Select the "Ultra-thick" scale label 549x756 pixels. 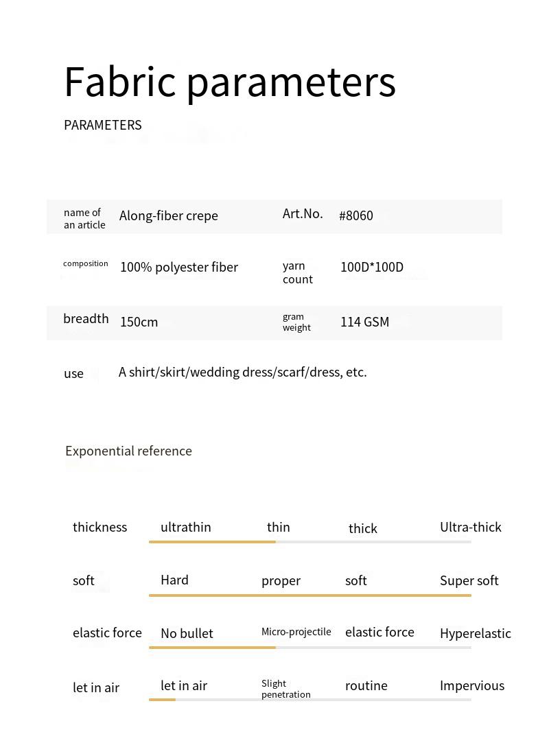tap(471, 527)
